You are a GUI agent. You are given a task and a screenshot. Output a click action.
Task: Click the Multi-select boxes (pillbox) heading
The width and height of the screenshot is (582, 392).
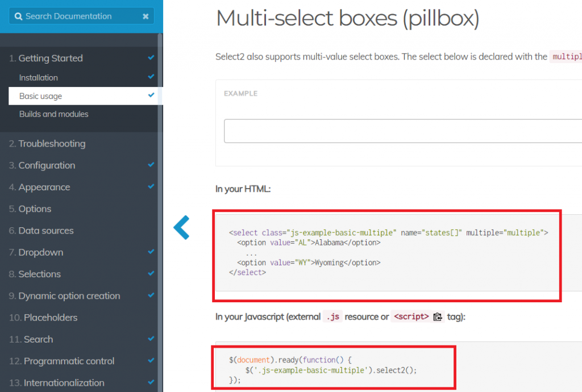(x=347, y=18)
